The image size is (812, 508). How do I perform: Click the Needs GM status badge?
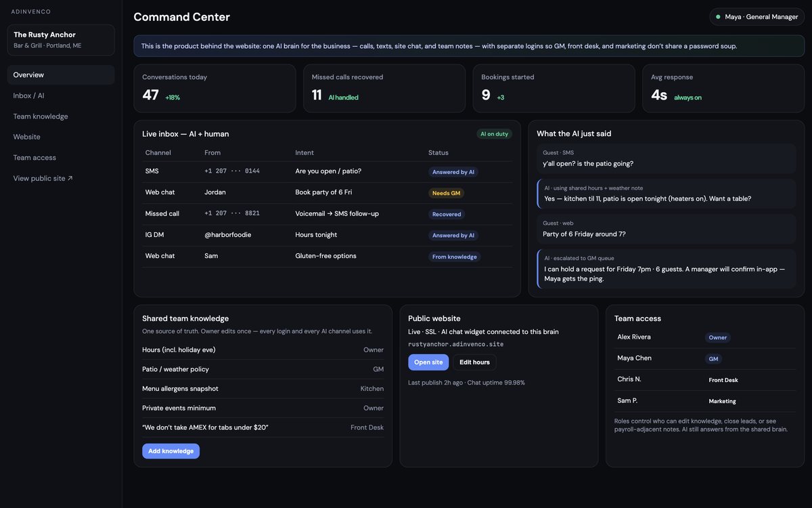pos(446,193)
